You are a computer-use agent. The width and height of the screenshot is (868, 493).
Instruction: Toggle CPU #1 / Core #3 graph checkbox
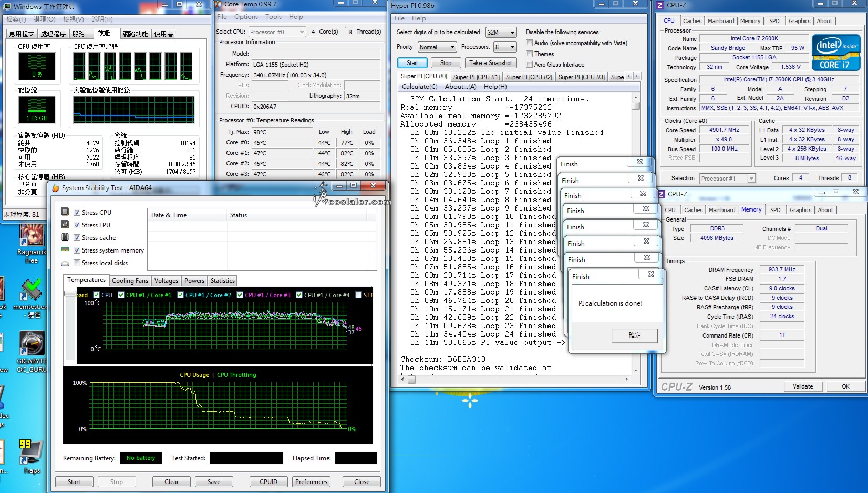pyautogui.click(x=240, y=295)
